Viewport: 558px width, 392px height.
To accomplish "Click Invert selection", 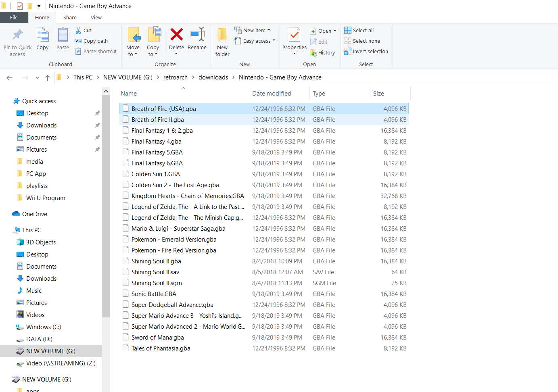I will (366, 51).
